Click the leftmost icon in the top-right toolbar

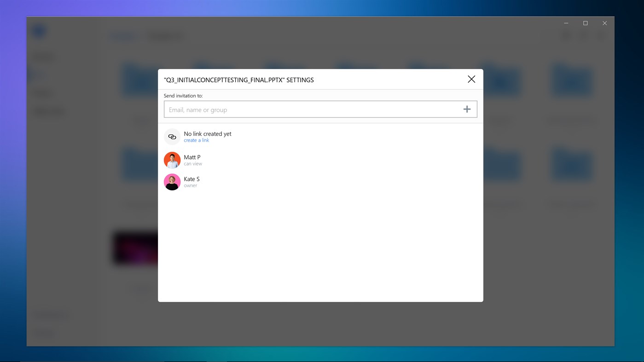[565, 35]
